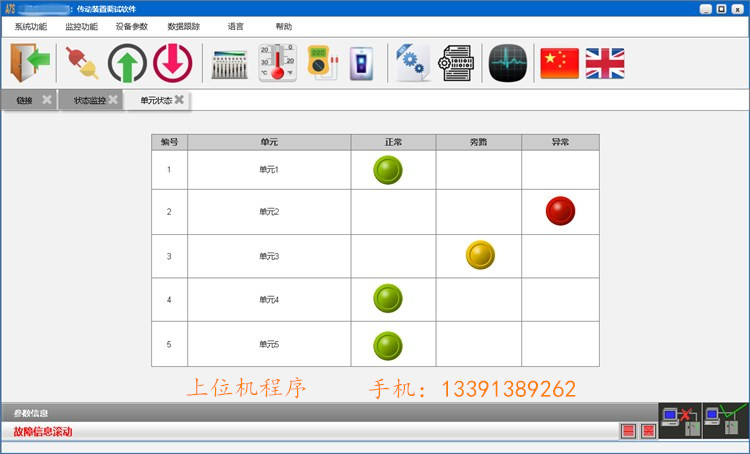The image size is (750, 454).
Task: Click the 参数信息 panel header
Action: click(x=30, y=413)
